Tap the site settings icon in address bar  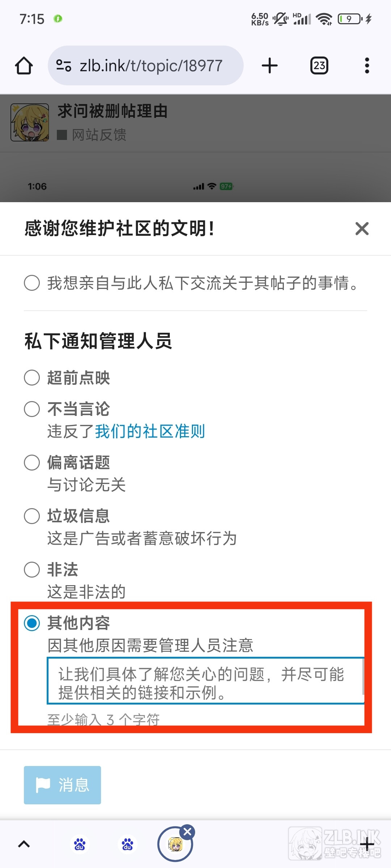click(64, 65)
